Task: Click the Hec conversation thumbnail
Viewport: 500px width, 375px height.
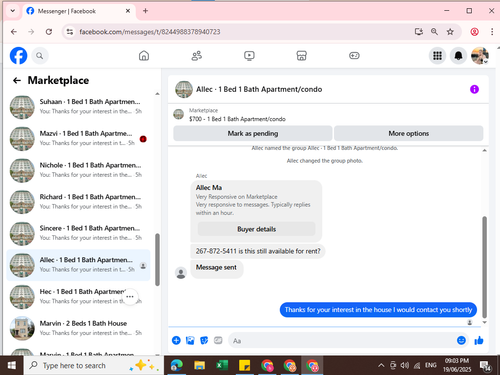Action: tap(22, 297)
